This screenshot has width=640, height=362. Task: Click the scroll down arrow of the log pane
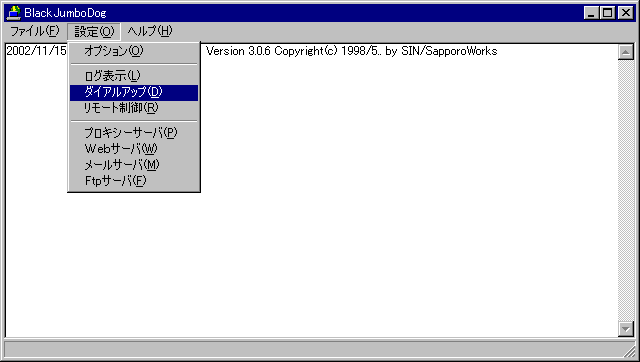(626, 329)
